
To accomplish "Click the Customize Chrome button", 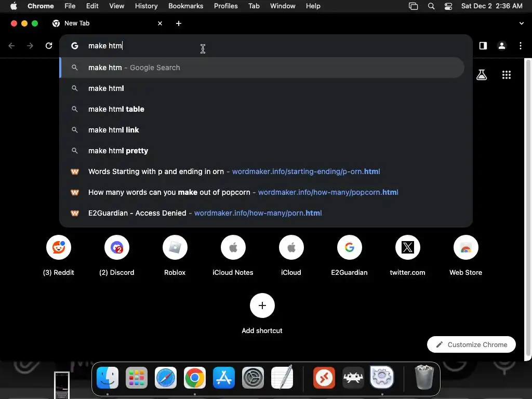I will coord(471,344).
